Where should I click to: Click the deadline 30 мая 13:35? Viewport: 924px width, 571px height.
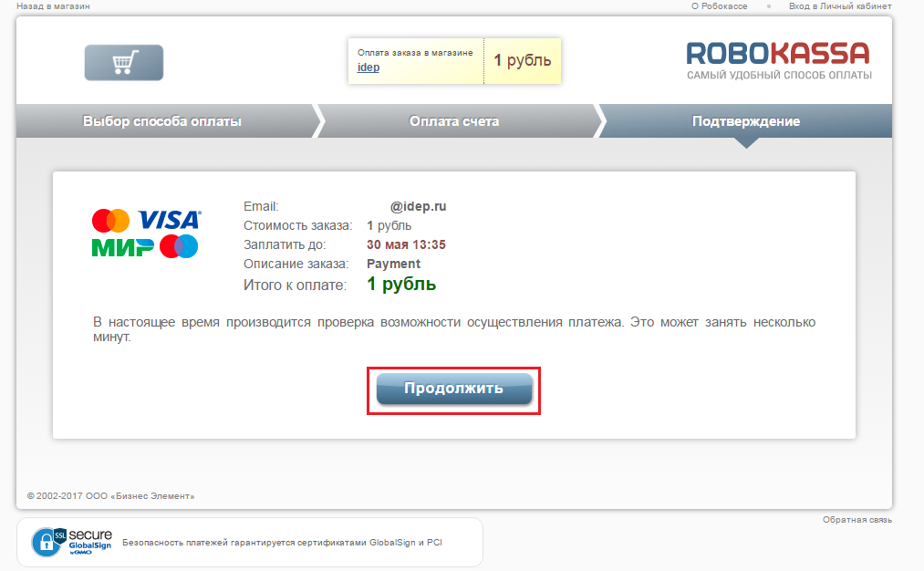(x=406, y=244)
